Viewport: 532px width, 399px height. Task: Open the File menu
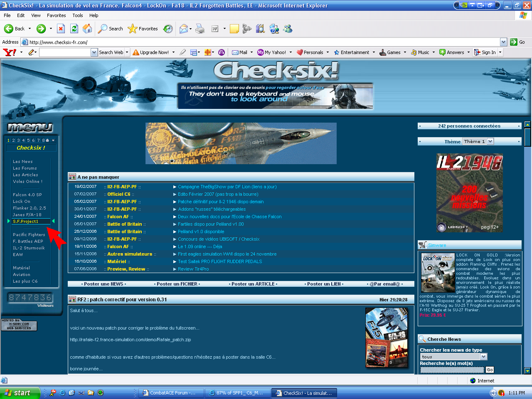pos(7,15)
